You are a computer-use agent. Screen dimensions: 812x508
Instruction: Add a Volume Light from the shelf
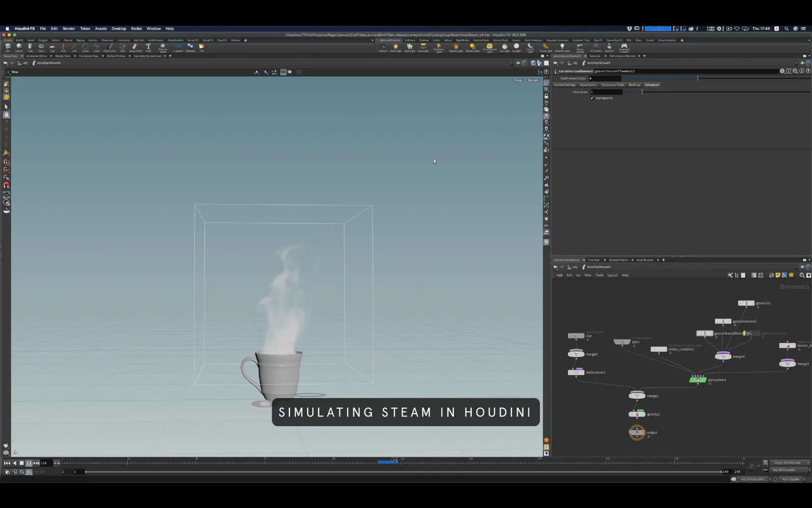[456, 47]
